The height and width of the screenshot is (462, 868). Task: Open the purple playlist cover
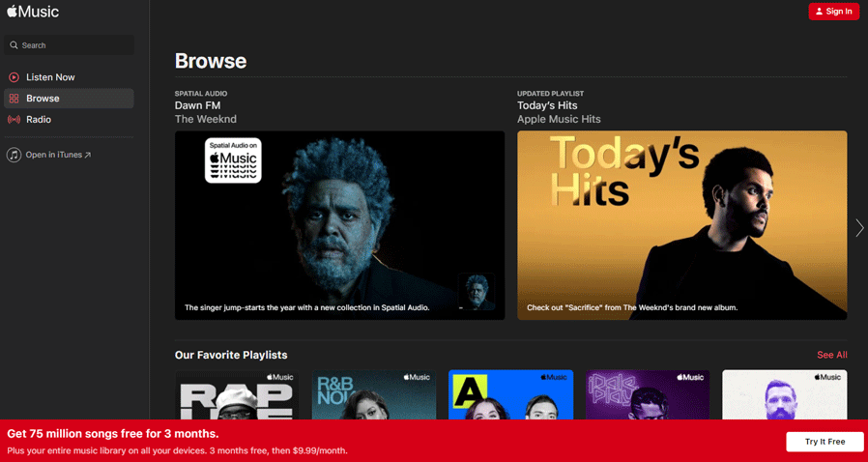click(648, 395)
